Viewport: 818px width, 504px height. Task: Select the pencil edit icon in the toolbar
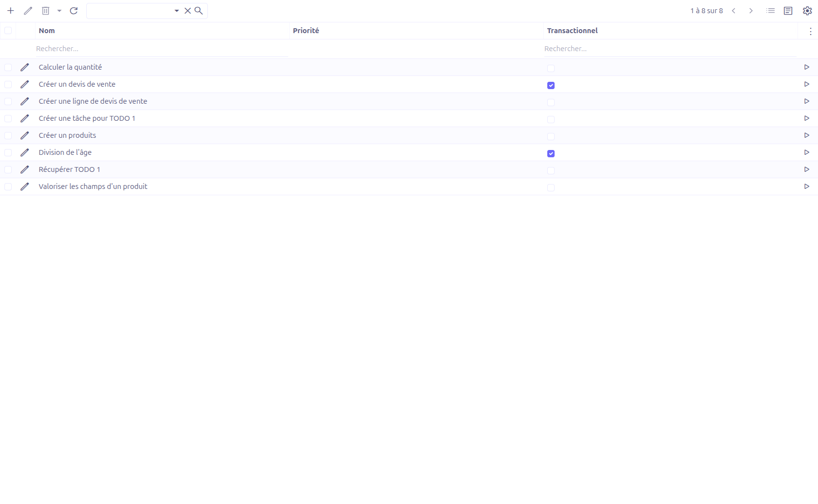coord(28,10)
